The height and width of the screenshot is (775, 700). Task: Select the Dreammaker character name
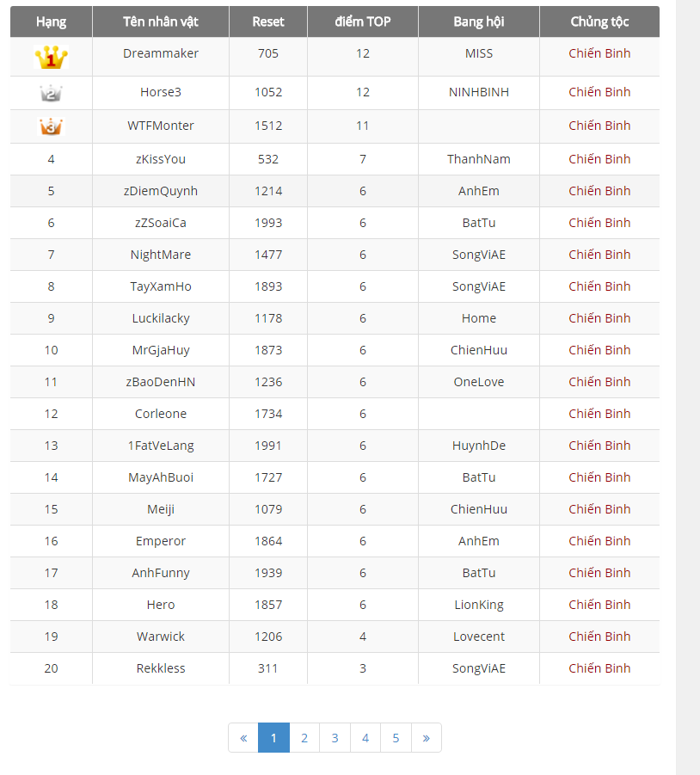[161, 53]
